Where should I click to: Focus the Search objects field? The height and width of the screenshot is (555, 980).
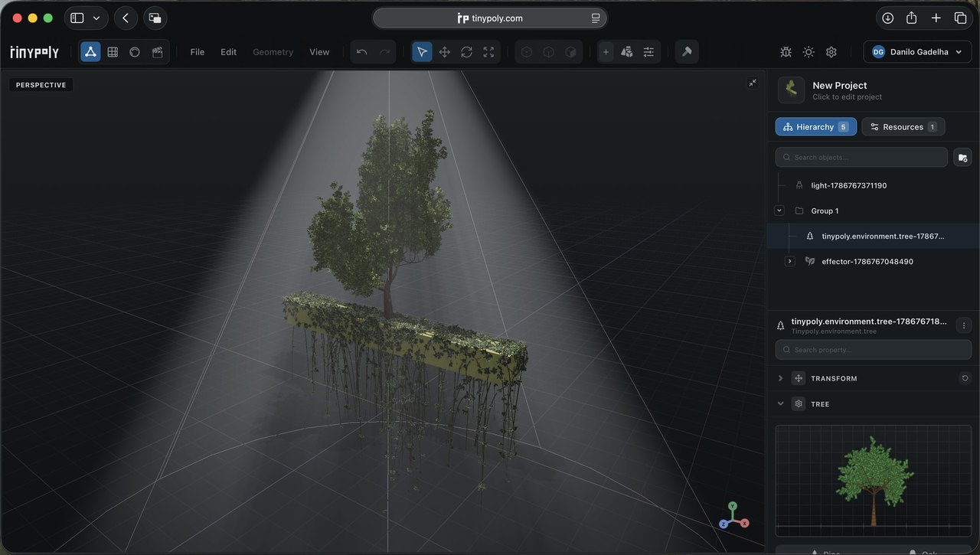(x=861, y=157)
